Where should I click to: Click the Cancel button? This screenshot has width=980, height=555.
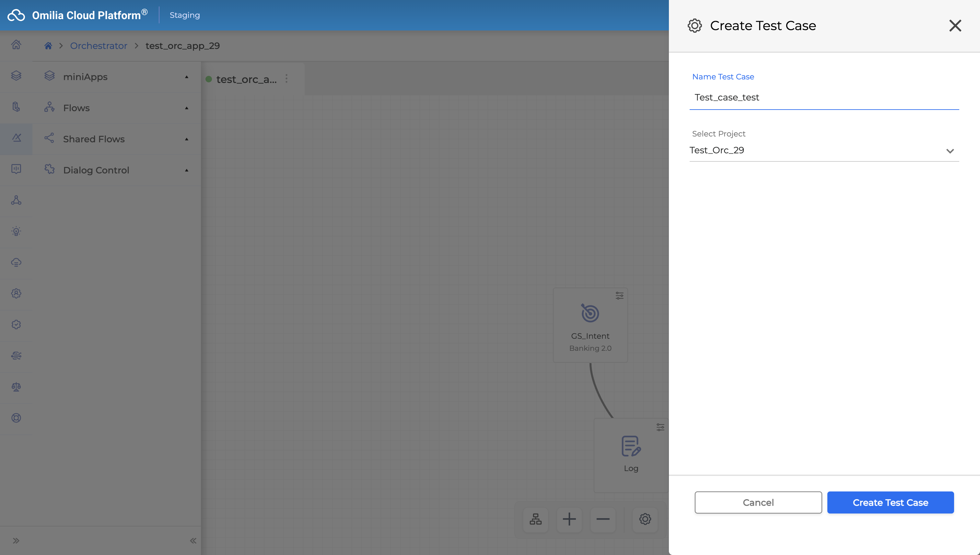[x=758, y=502]
